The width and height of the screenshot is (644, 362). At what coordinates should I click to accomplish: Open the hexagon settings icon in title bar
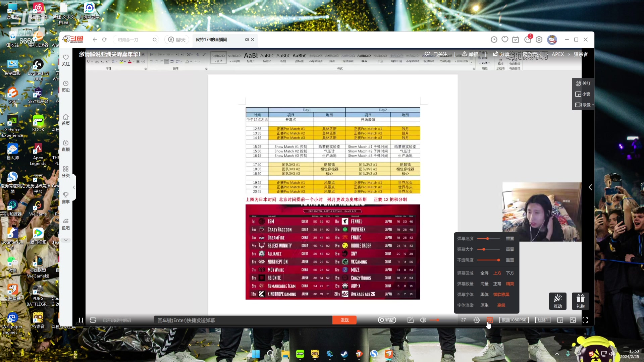pyautogui.click(x=539, y=40)
